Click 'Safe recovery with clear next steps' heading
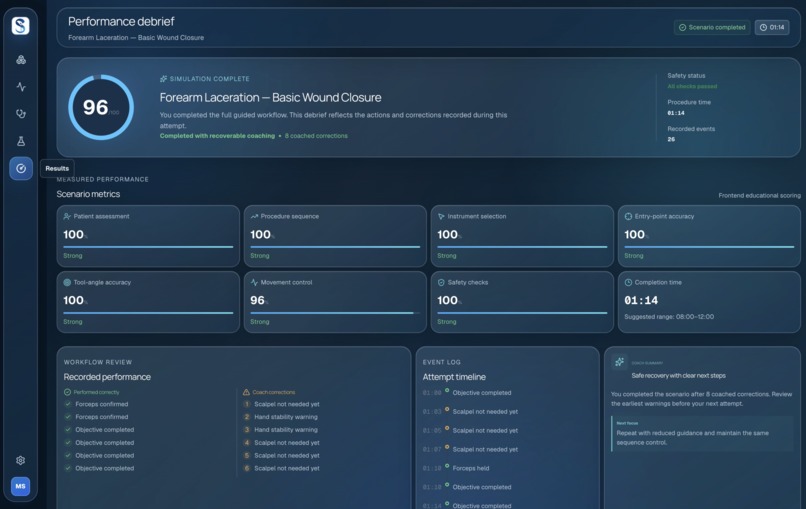Image resolution: width=806 pixels, height=509 pixels. pyautogui.click(x=679, y=376)
